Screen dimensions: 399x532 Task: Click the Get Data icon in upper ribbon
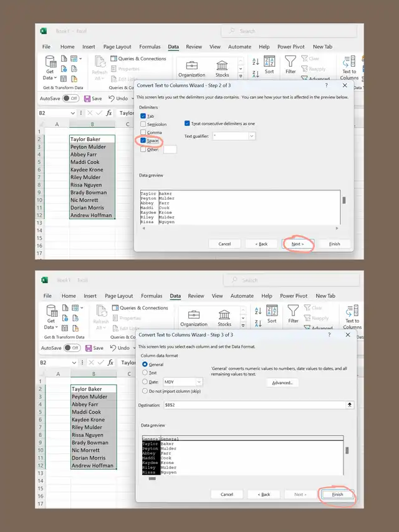click(49, 63)
